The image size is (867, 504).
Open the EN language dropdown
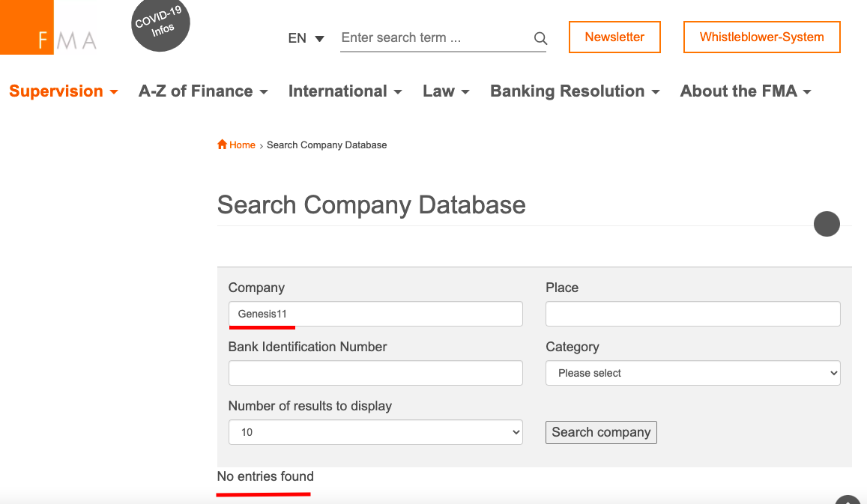point(306,38)
